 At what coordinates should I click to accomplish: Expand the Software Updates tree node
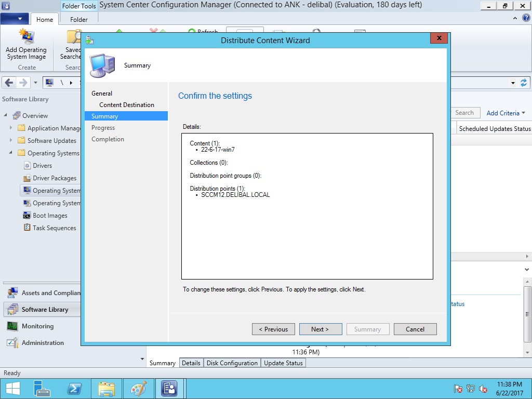click(x=11, y=141)
